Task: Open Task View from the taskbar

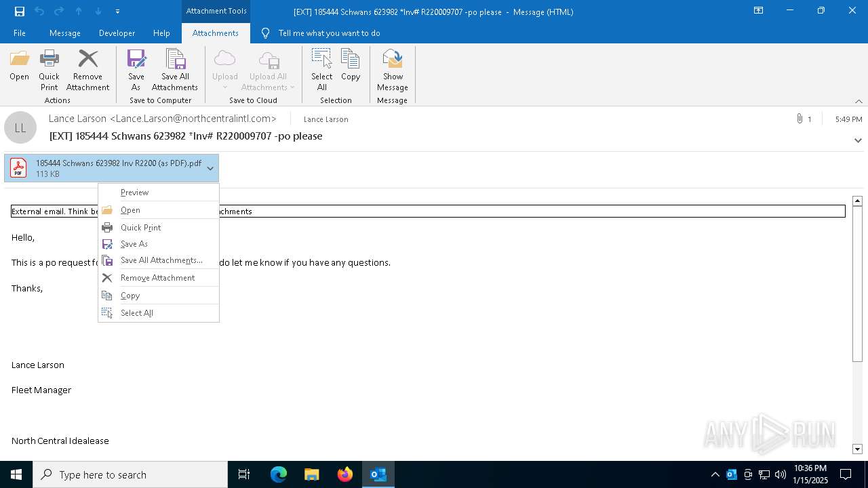Action: click(x=244, y=474)
